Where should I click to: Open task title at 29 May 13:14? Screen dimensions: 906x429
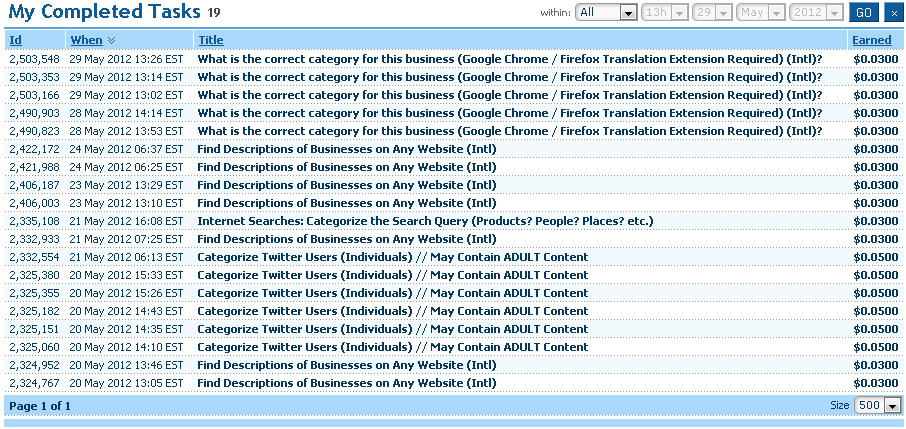coord(510,77)
